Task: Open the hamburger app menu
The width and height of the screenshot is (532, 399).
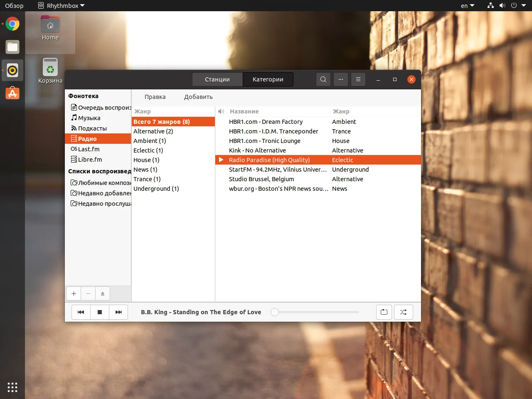Action: pos(358,79)
